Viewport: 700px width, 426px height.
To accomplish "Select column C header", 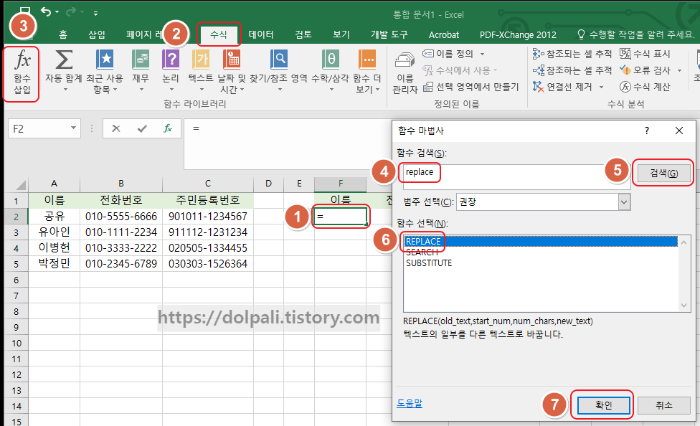I will (208, 184).
